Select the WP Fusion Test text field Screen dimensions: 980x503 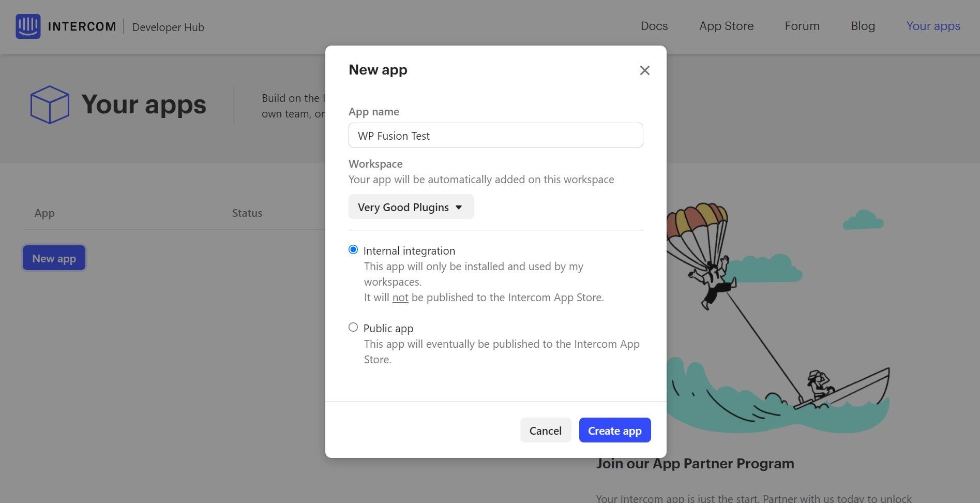pyautogui.click(x=495, y=135)
